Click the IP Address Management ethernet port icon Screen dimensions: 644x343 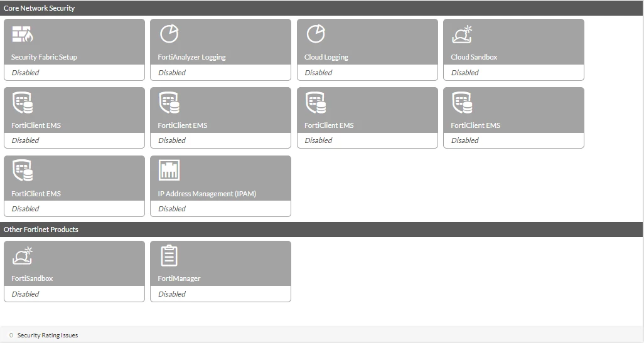(169, 171)
